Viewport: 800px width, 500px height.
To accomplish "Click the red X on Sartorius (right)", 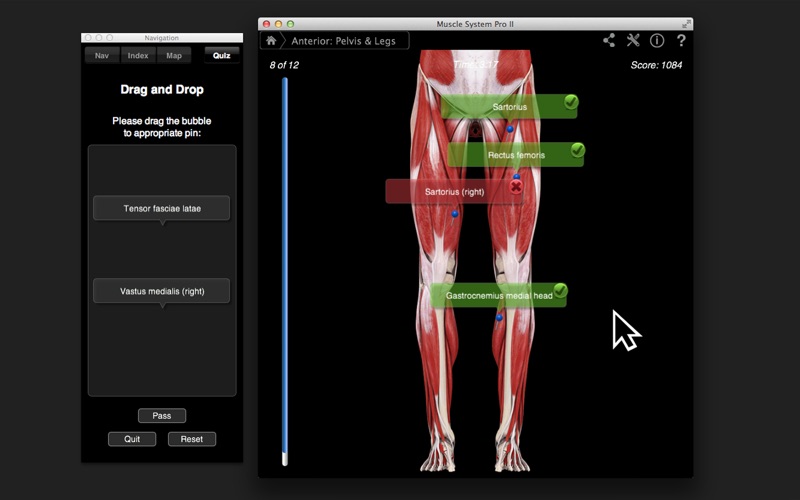I will [516, 187].
